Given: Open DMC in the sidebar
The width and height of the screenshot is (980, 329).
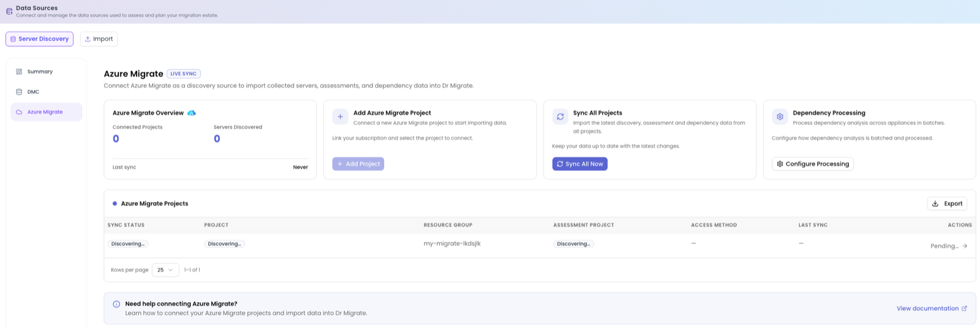Looking at the screenshot, I should coord(47,92).
